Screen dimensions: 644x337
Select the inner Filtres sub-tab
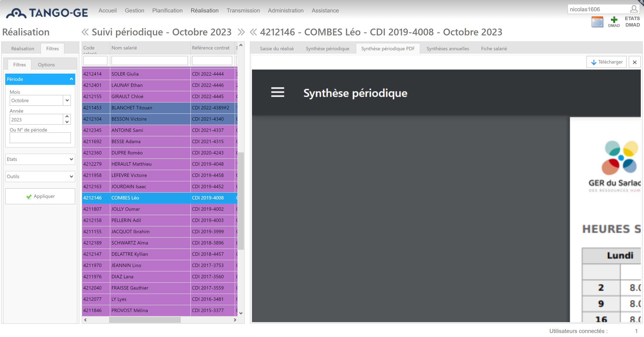point(20,65)
